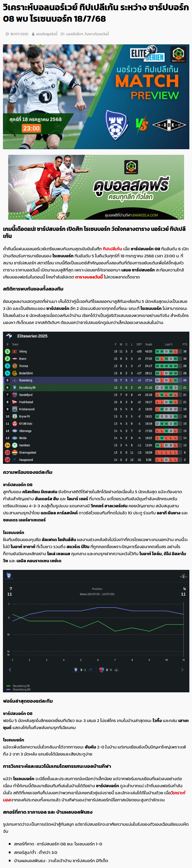Open the author link สปอร์ตพูลวันนี้
The width and height of the screenshot is (192, 868).
[47, 34]
